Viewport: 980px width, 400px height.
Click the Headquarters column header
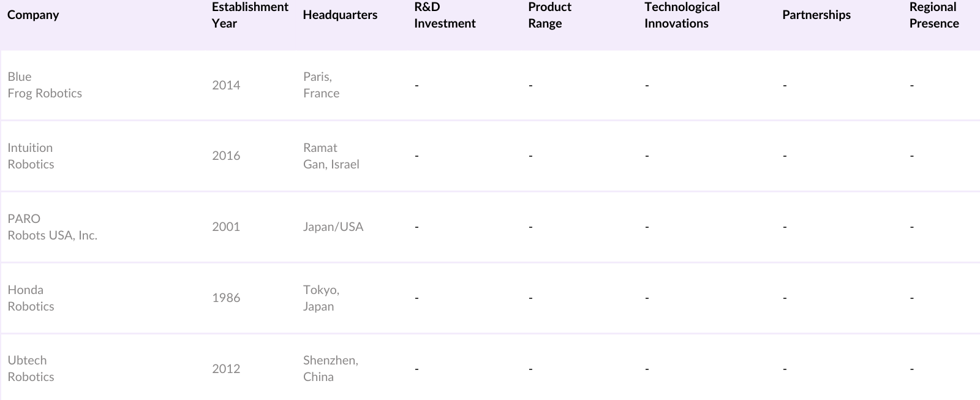[x=340, y=15]
